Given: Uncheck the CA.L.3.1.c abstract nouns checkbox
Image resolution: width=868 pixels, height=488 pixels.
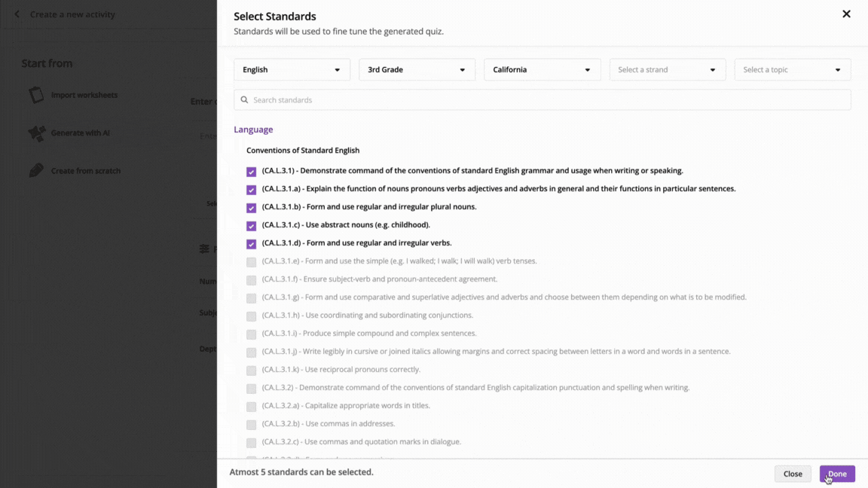Looking at the screenshot, I should click(x=252, y=226).
